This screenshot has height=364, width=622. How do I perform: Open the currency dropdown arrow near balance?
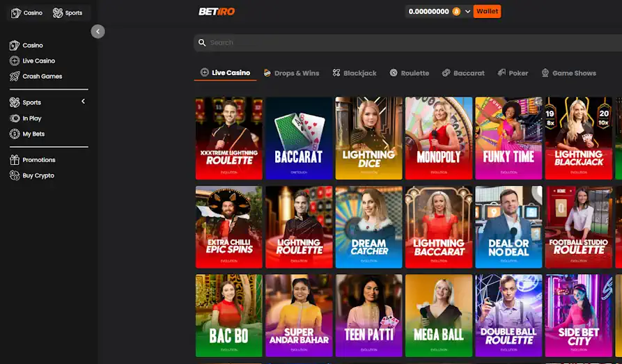tap(467, 12)
